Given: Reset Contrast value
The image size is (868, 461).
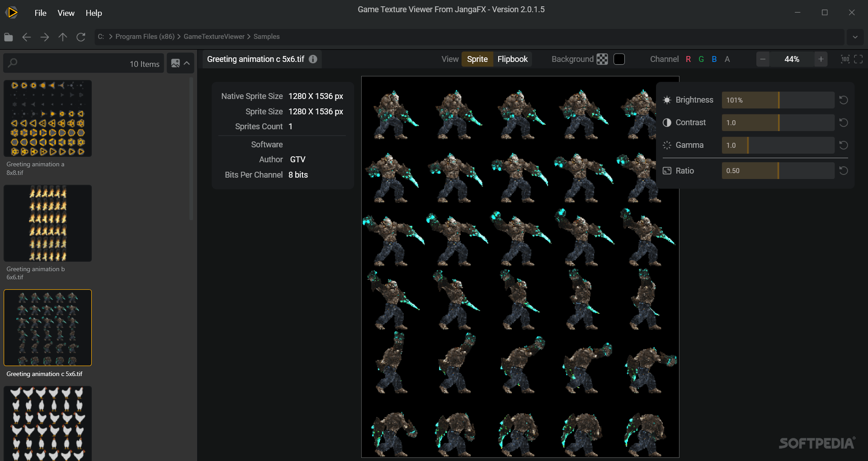Looking at the screenshot, I should coord(844,122).
